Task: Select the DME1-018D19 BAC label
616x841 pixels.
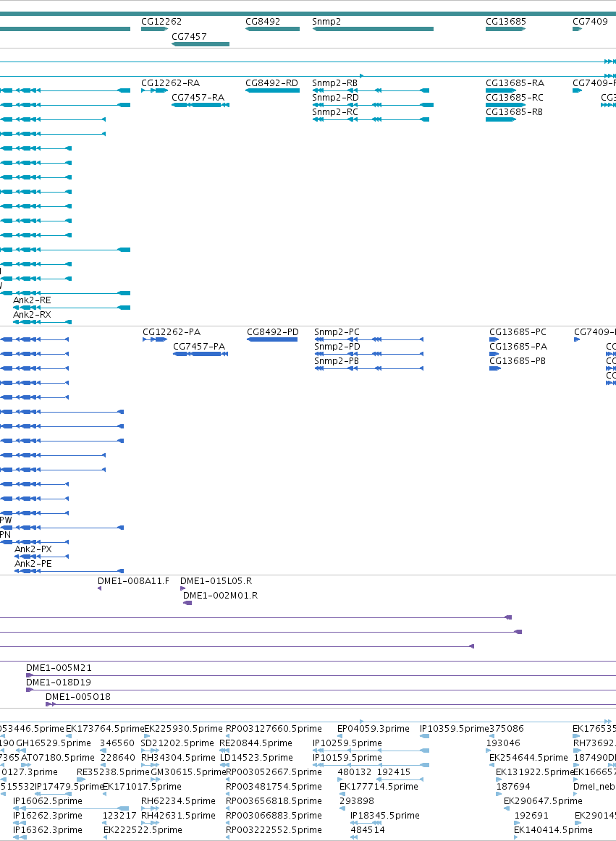Action: click(x=59, y=682)
